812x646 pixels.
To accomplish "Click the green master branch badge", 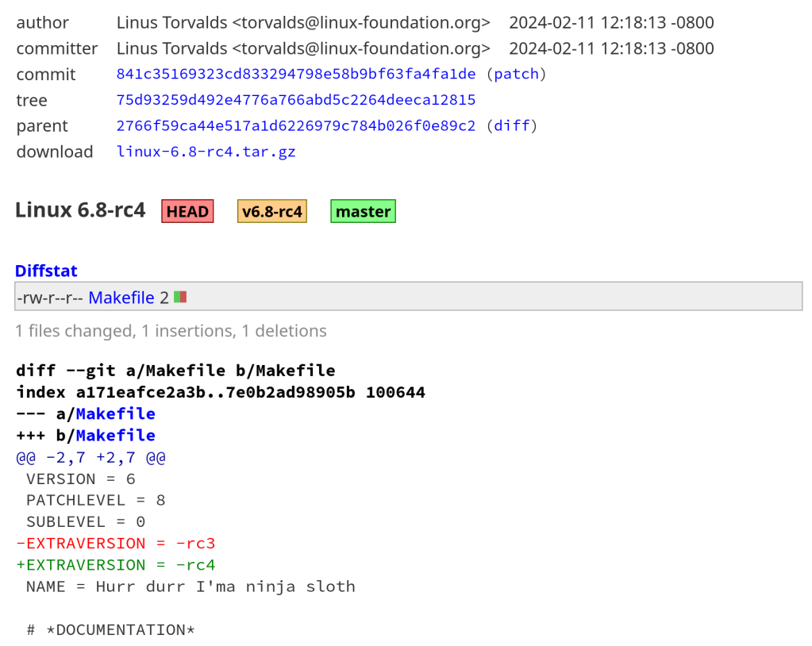I will [363, 212].
